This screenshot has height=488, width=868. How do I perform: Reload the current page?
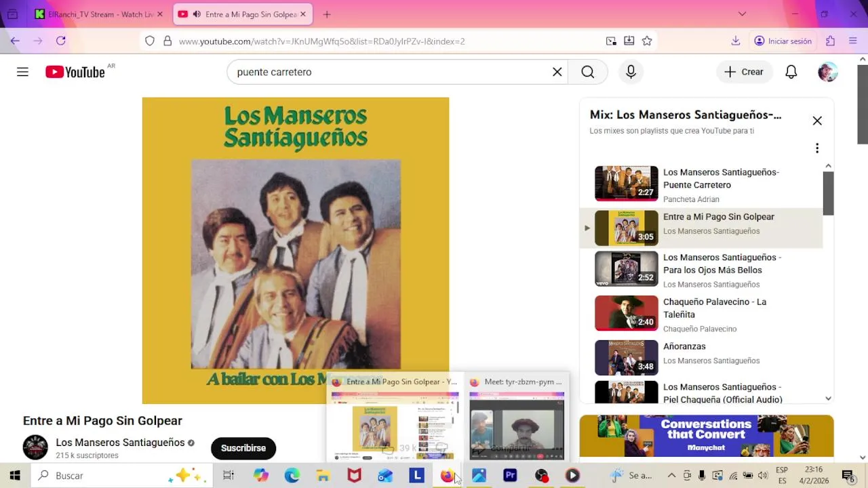tap(61, 41)
